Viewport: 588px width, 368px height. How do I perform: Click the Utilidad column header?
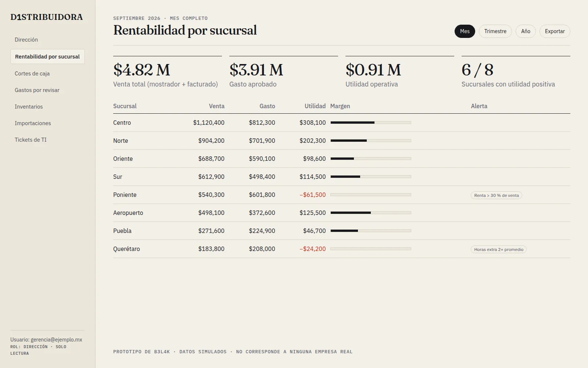tap(315, 106)
